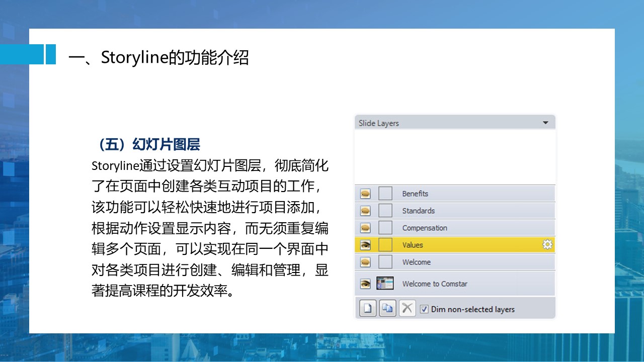Click the Benefits layer empty thumbnail box
644x362 pixels.
385,194
